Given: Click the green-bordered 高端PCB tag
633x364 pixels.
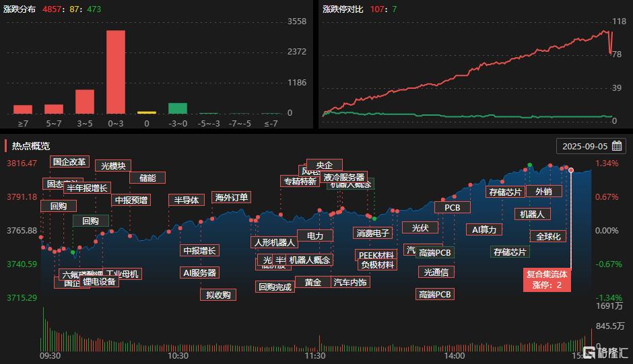Looking at the screenshot, I should click(435, 252).
